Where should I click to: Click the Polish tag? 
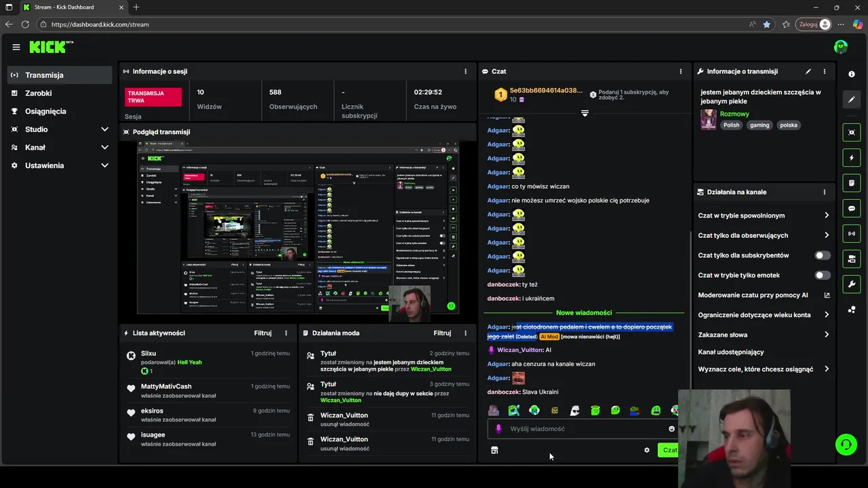coord(731,125)
